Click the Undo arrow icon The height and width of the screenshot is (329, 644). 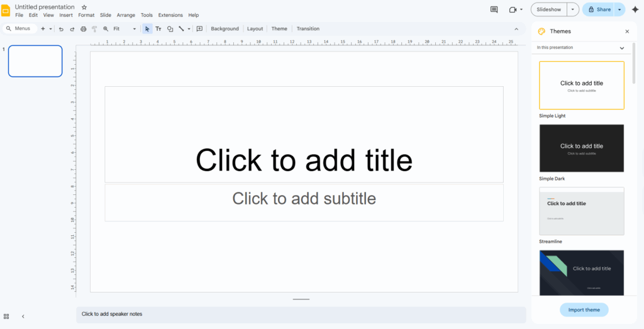pos(61,29)
